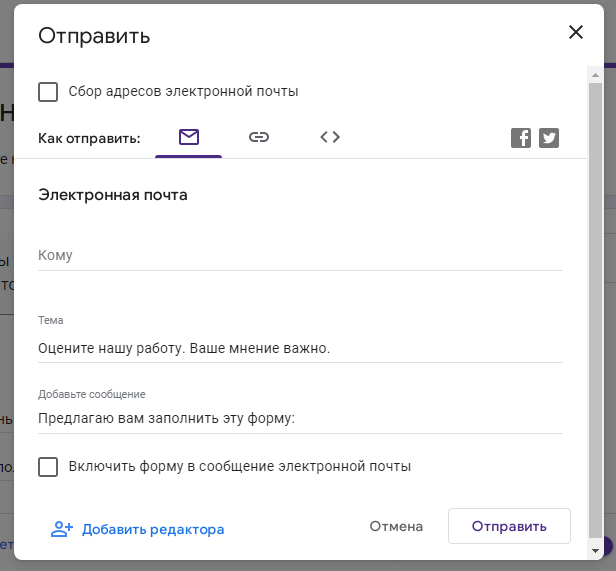Click the dialog's vertical scrollbar thumb

pos(596,310)
